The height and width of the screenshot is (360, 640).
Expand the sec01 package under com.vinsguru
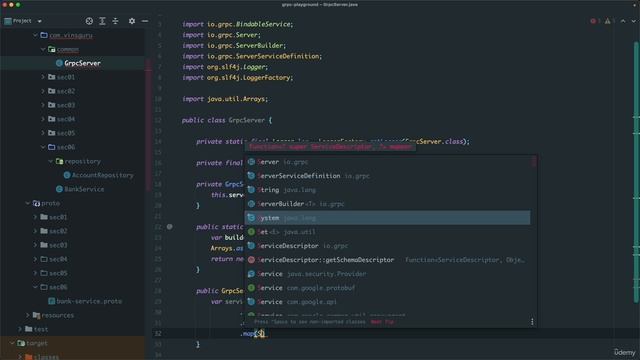coord(43,77)
